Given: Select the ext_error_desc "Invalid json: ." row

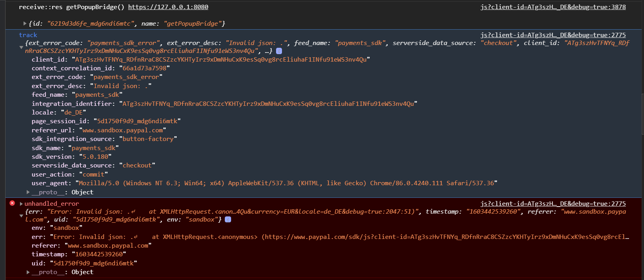Looking at the screenshot, I should click(91, 86).
